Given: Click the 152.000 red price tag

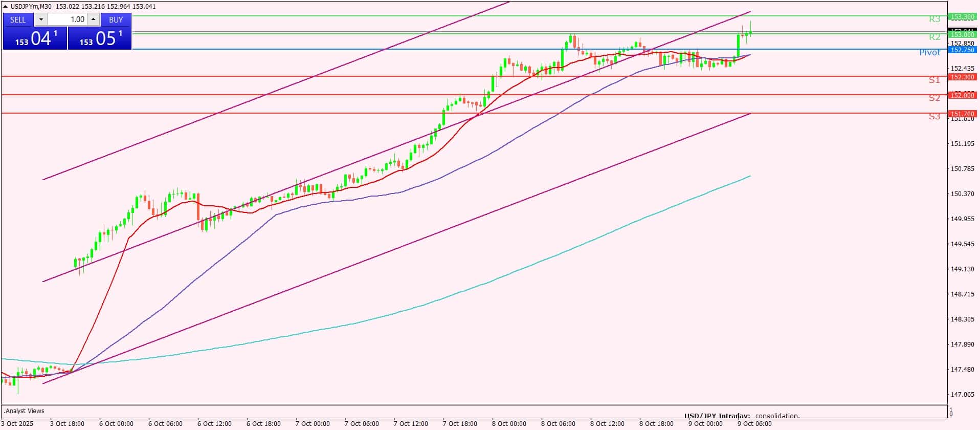Looking at the screenshot, I should tap(962, 95).
